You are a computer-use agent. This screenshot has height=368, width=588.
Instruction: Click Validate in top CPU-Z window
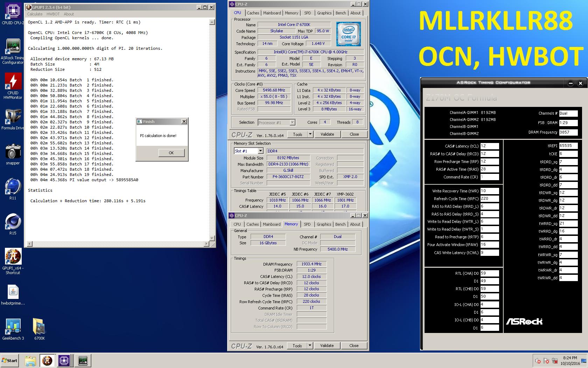pos(327,134)
